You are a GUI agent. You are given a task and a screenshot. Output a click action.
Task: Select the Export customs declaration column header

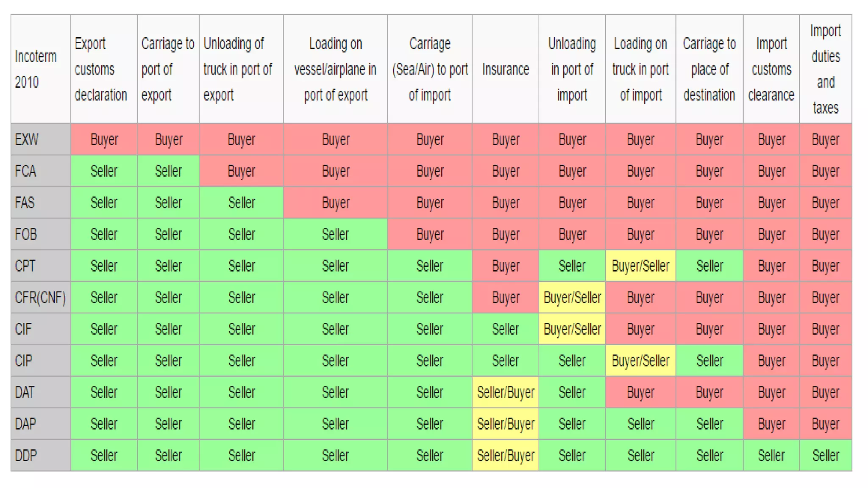[101, 69]
